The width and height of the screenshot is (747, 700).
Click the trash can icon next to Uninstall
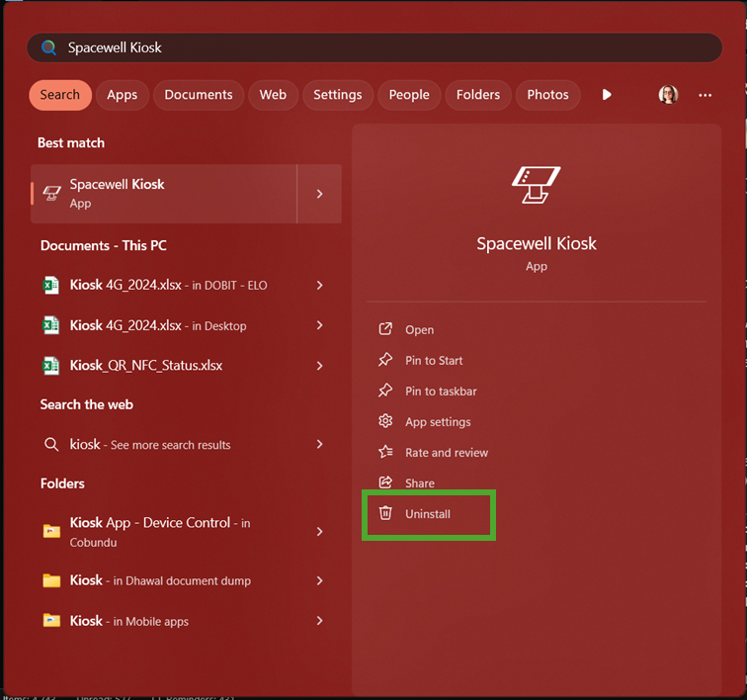385,513
